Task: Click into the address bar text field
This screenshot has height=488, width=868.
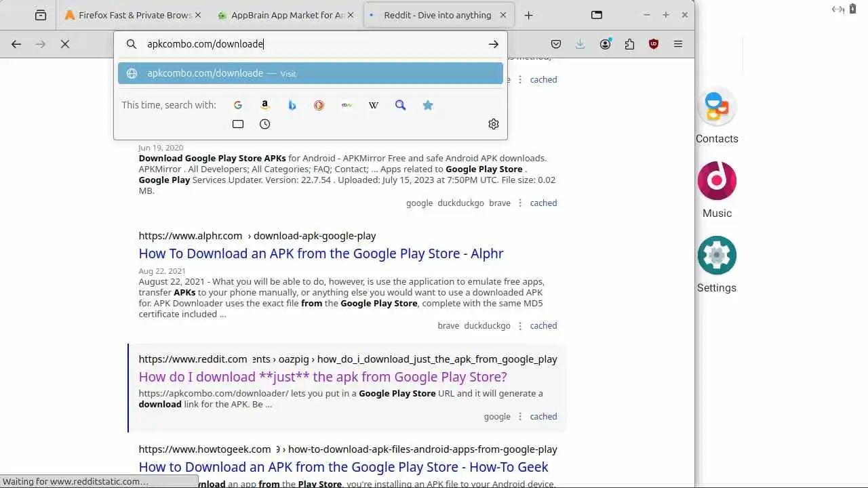Action: point(312,44)
